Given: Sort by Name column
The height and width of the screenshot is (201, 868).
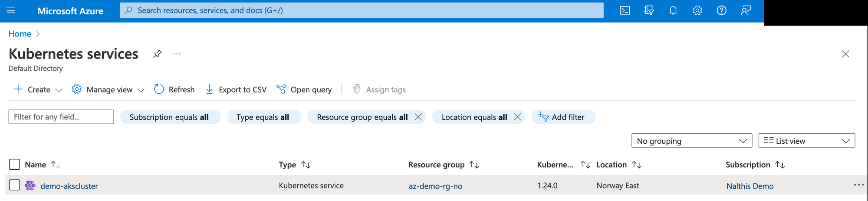Looking at the screenshot, I should click(43, 165).
